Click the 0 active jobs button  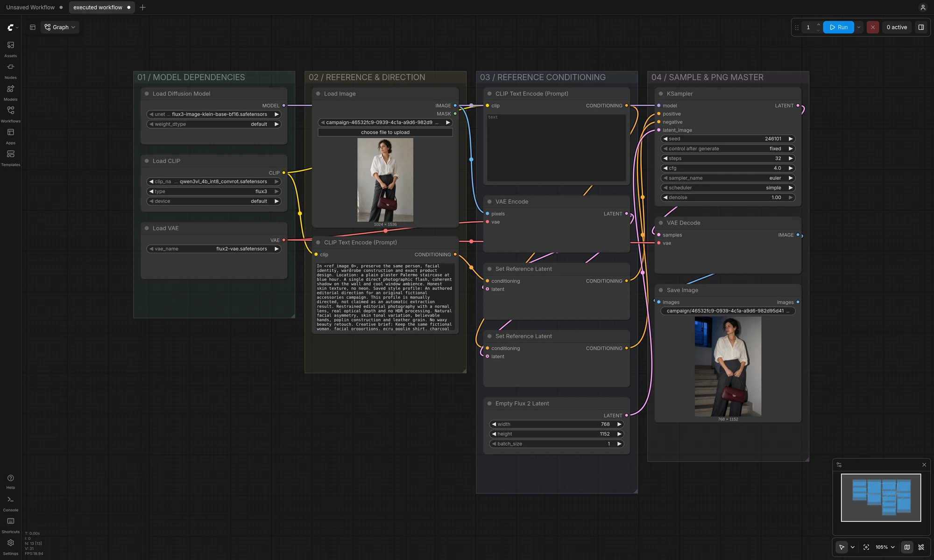(897, 27)
